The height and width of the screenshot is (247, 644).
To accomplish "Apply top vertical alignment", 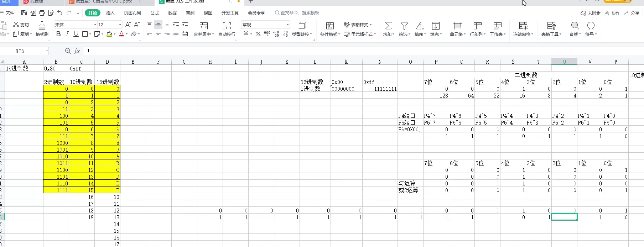I will point(149,25).
